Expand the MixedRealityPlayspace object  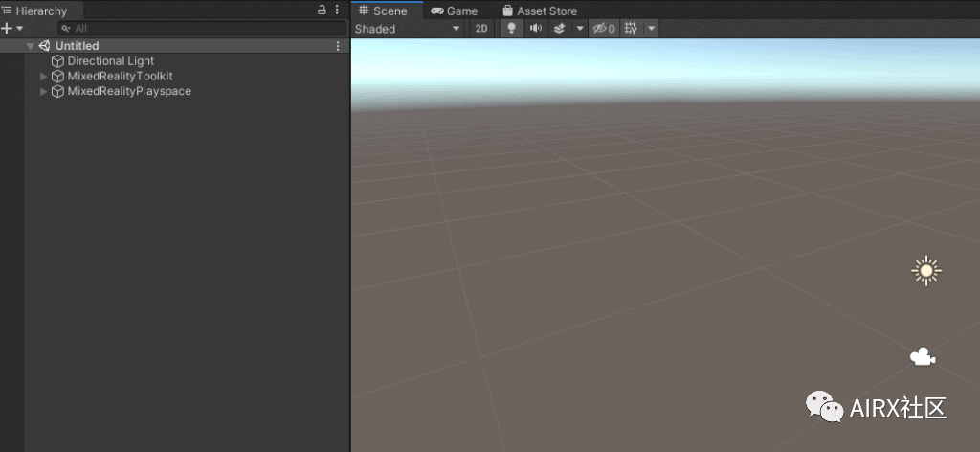pyautogui.click(x=43, y=91)
